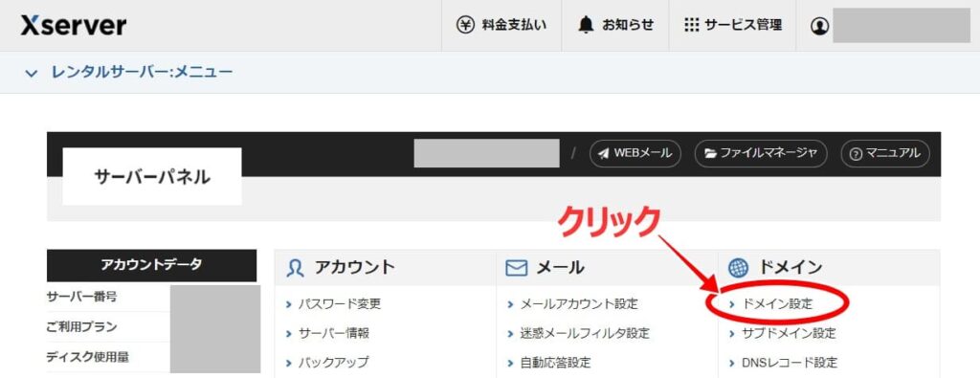Open バックアップ link
The width and height of the screenshot is (980, 378).
click(333, 363)
